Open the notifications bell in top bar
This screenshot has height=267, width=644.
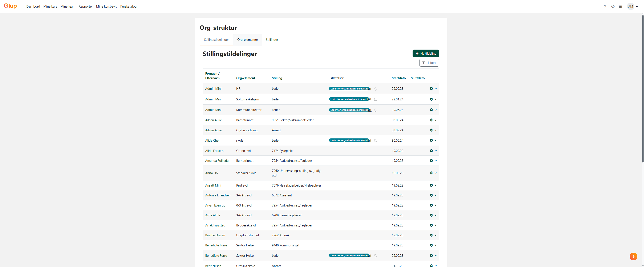[x=605, y=7]
